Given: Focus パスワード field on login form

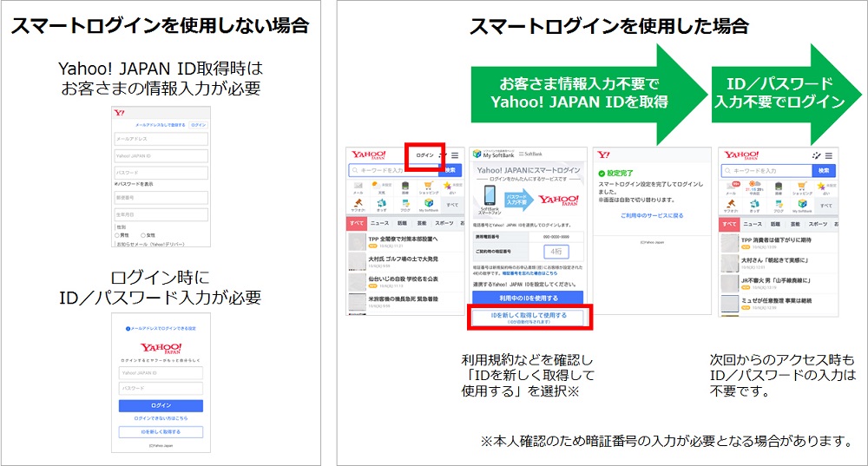Looking at the screenshot, I should (x=161, y=389).
